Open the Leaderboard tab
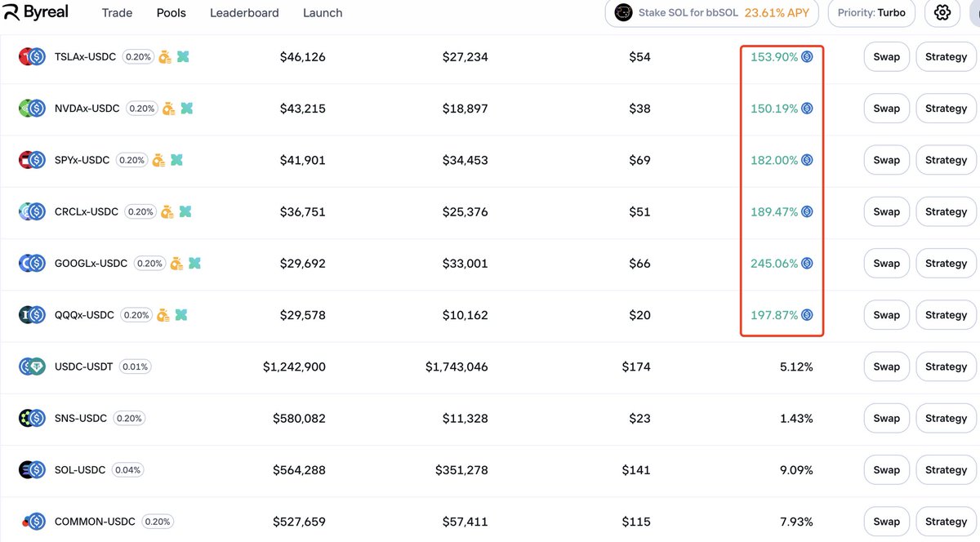980x542 pixels. tap(244, 13)
